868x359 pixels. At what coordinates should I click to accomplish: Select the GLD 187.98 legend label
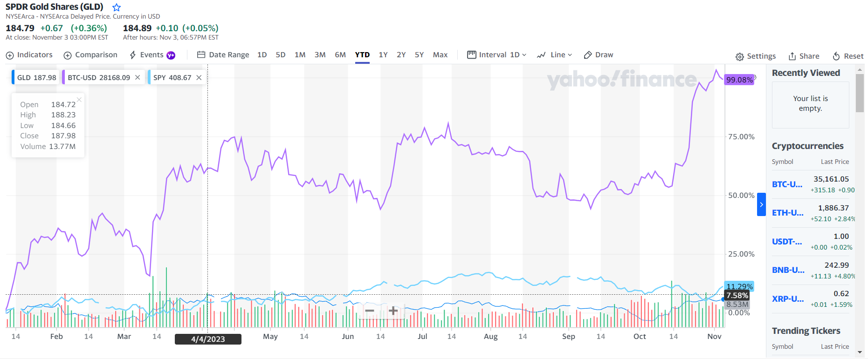[36, 78]
